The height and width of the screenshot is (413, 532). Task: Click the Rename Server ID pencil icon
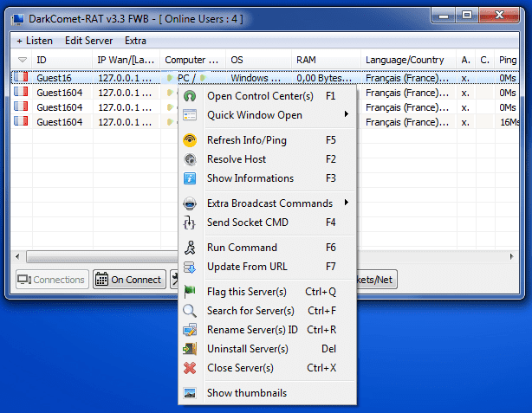point(190,330)
